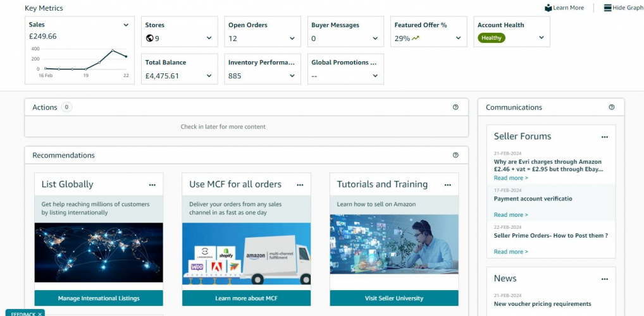
Task: Close the Feedback tab with X
Action: coord(40,314)
